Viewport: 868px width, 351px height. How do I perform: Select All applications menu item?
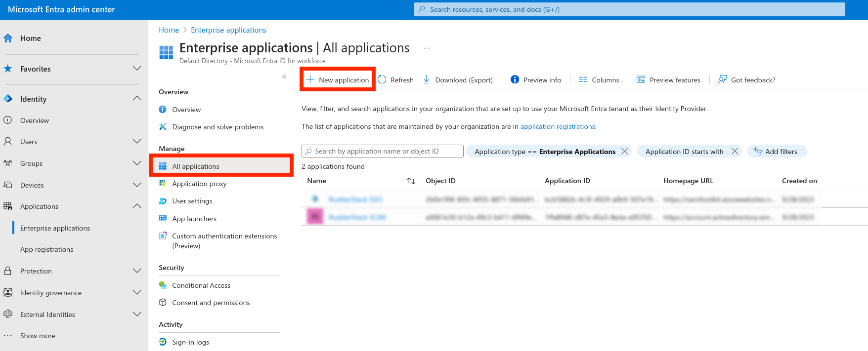tap(221, 166)
